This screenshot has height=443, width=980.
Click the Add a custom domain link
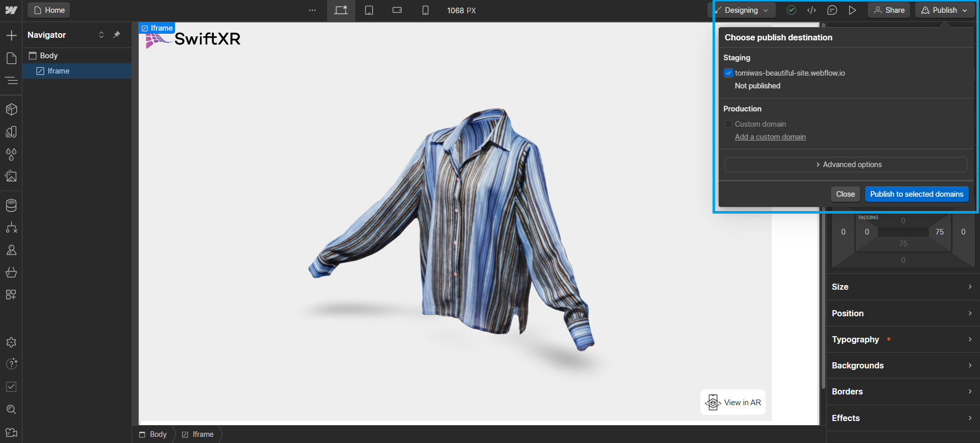[x=770, y=137]
